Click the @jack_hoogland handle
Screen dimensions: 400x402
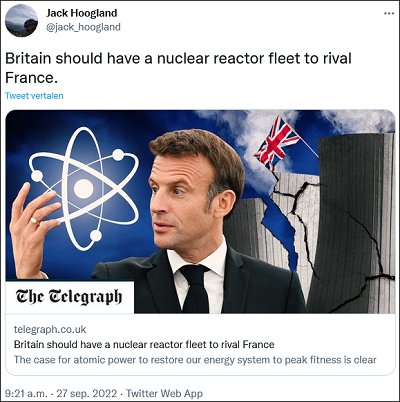tap(83, 27)
